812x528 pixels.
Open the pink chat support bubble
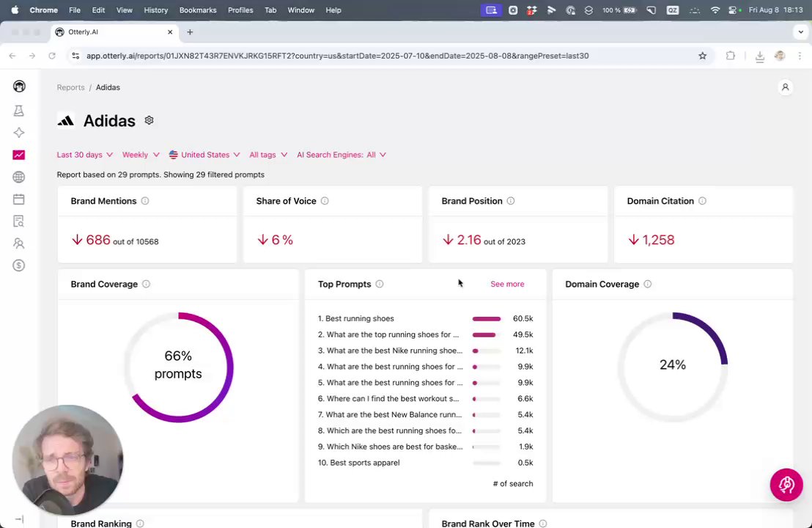point(786,485)
